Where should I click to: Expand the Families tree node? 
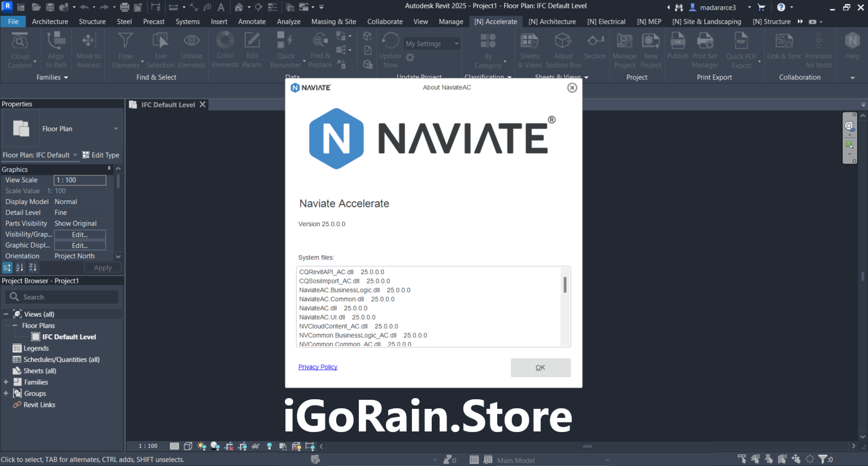pyautogui.click(x=6, y=382)
